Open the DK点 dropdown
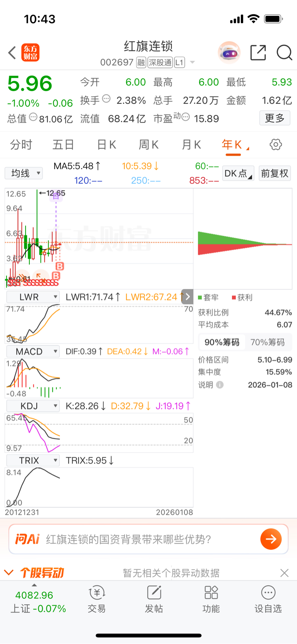Viewport: 297px width, 644px height. [x=238, y=173]
